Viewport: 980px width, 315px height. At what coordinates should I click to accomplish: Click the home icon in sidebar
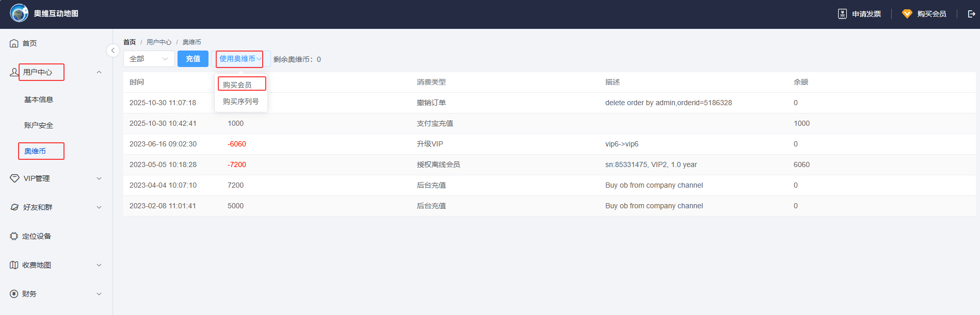tap(14, 43)
